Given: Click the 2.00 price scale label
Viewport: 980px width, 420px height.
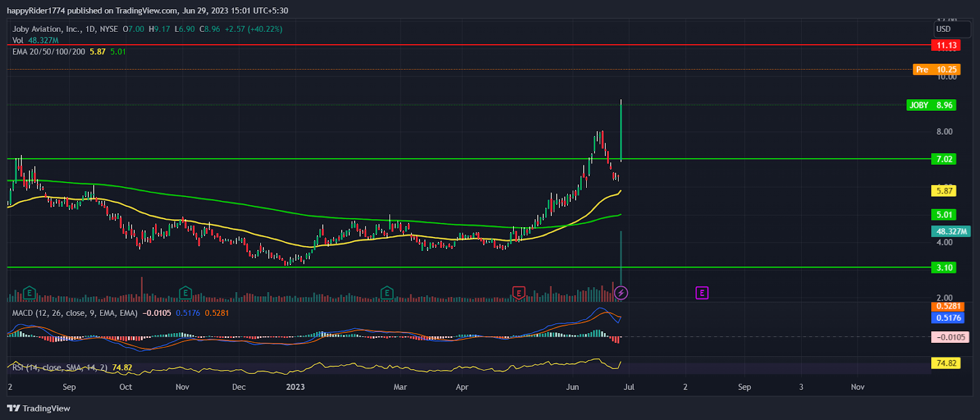Looking at the screenshot, I should pyautogui.click(x=944, y=298).
